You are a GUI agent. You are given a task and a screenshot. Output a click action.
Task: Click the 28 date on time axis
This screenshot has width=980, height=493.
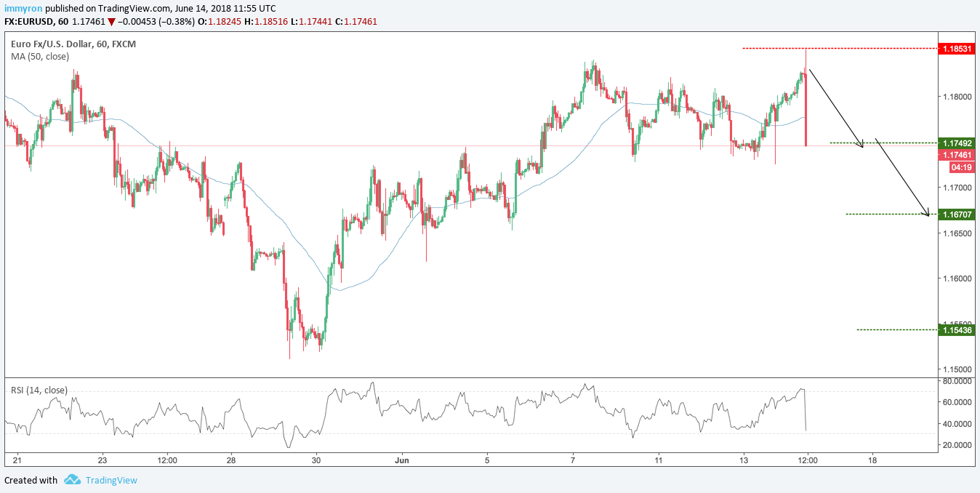tap(230, 460)
